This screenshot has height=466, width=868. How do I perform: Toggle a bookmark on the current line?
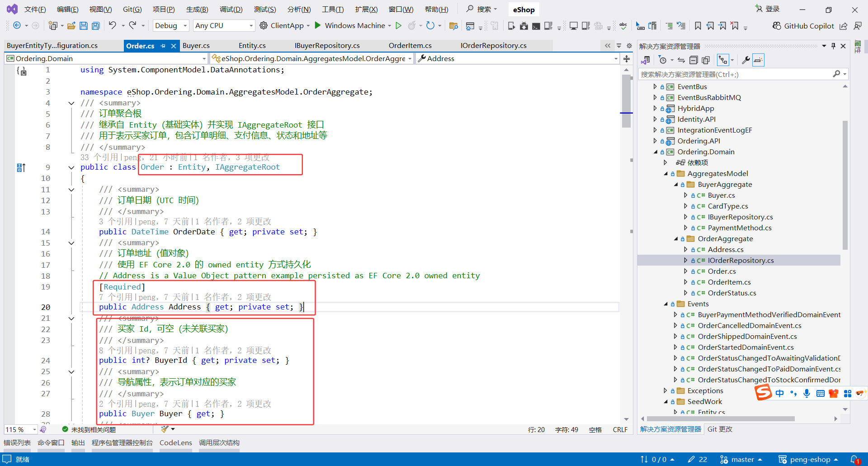(x=698, y=26)
